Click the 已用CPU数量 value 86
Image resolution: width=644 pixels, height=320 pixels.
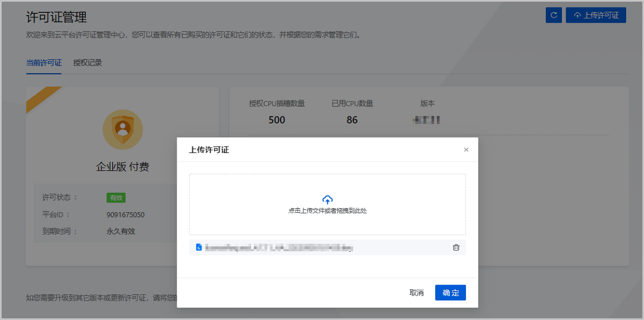point(352,120)
